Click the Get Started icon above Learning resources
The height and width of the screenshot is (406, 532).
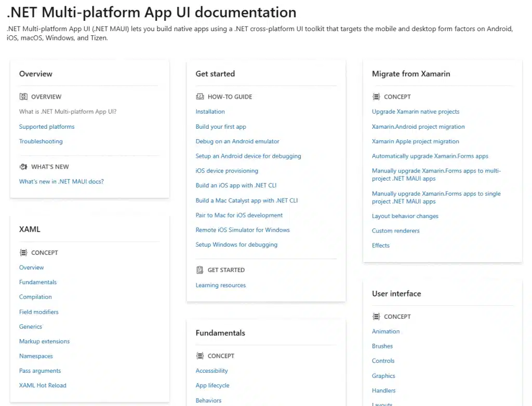coord(199,270)
